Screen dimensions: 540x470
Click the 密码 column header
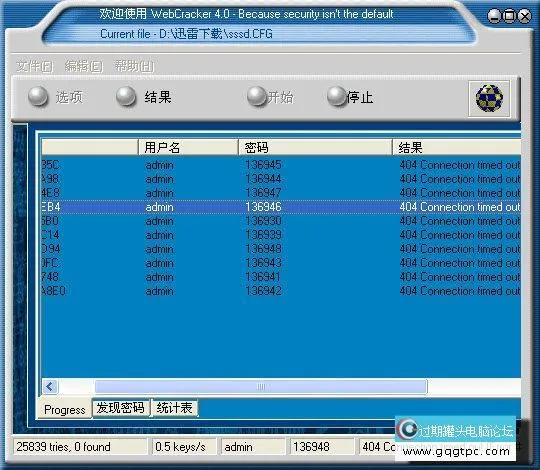tap(315, 147)
